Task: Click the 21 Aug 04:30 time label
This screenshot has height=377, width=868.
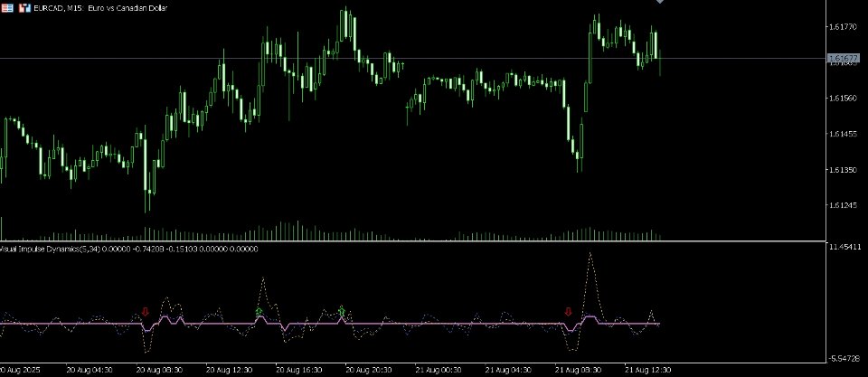Action: (x=508, y=369)
